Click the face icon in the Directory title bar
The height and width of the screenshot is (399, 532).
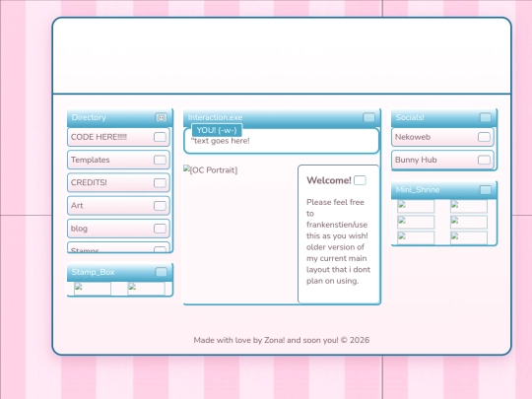tap(162, 117)
